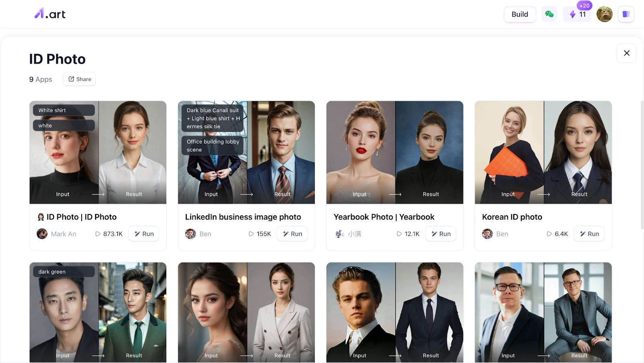Image resolution: width=644 pixels, height=363 pixels.
Task: Open the woman in beige blazer thumbnail
Action: (246, 313)
